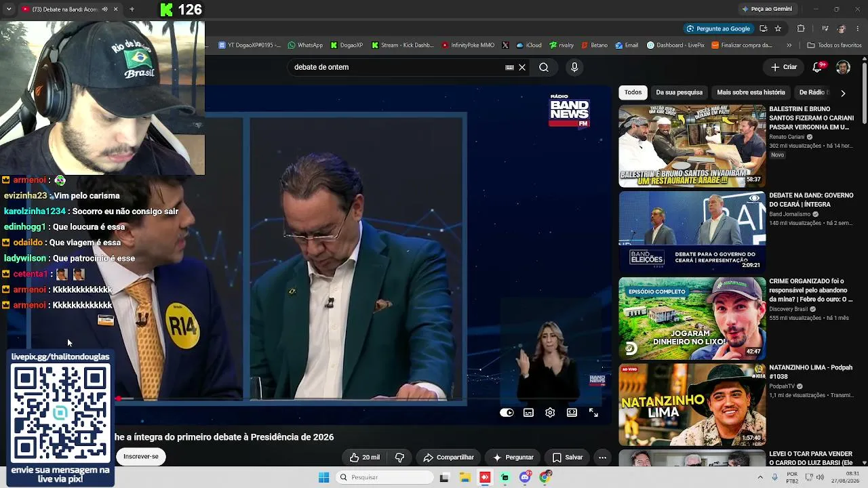Open the Renato Cariani channel link
868x488 pixels.
coord(787,136)
